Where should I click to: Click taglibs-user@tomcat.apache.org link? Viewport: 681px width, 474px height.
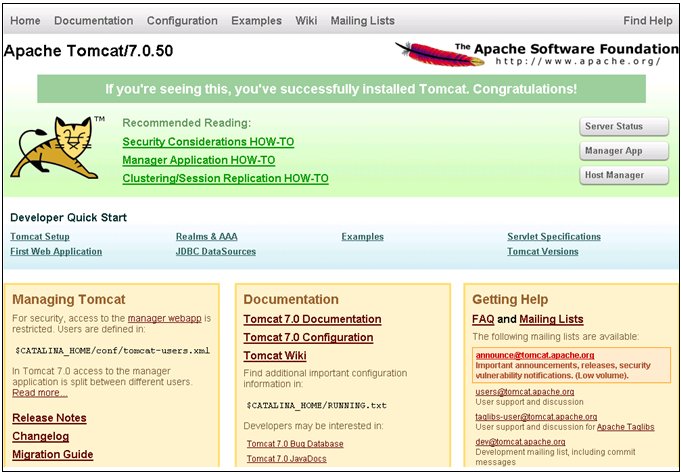click(x=536, y=417)
